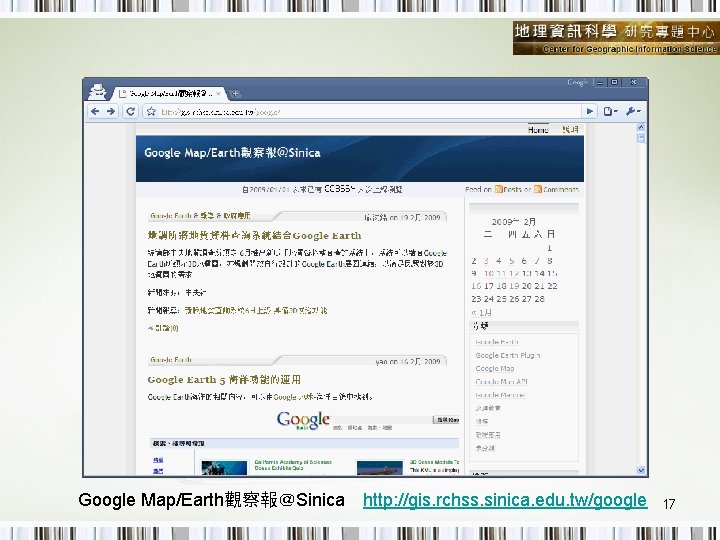Open the menu item right of Home

[x=570, y=130]
